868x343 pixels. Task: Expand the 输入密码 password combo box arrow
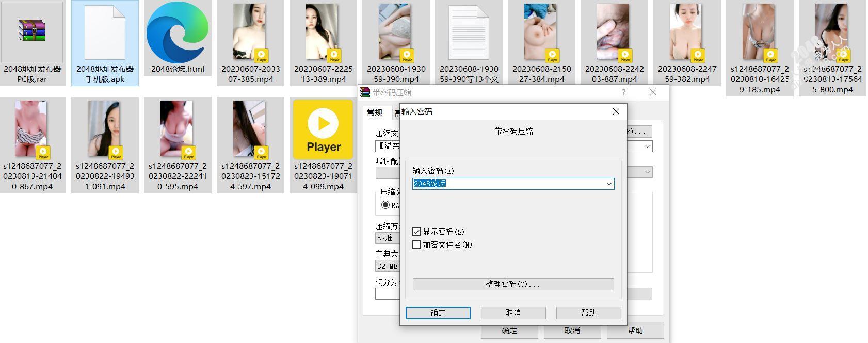click(609, 184)
